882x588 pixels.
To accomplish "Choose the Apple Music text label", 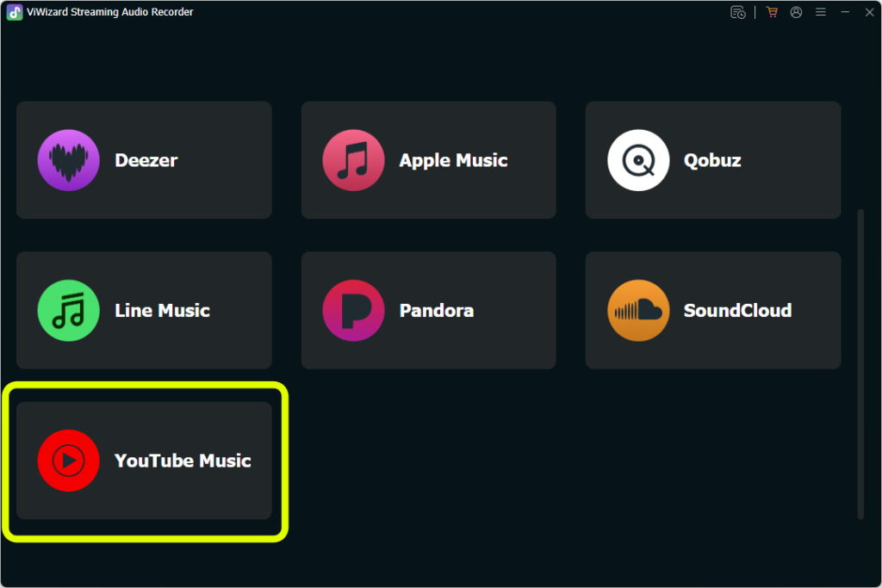I will pyautogui.click(x=453, y=160).
